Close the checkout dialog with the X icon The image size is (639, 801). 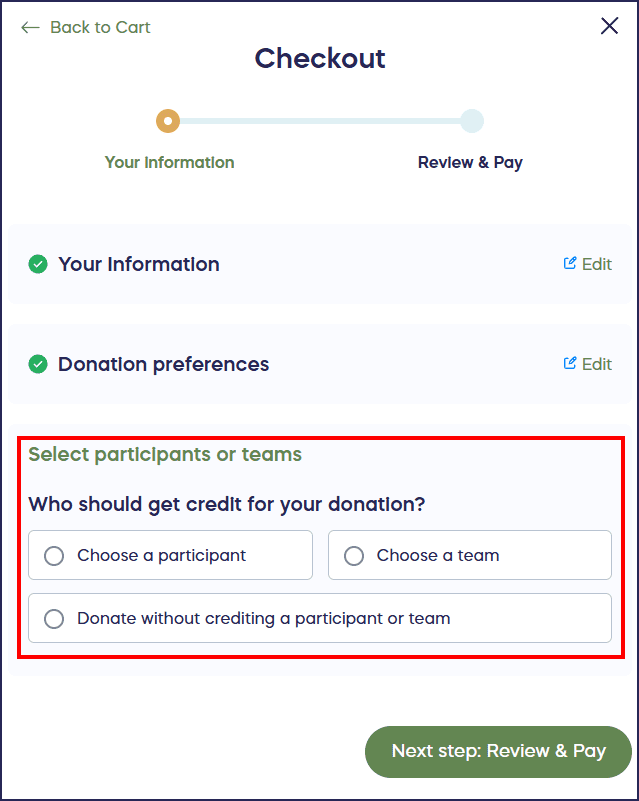(609, 25)
